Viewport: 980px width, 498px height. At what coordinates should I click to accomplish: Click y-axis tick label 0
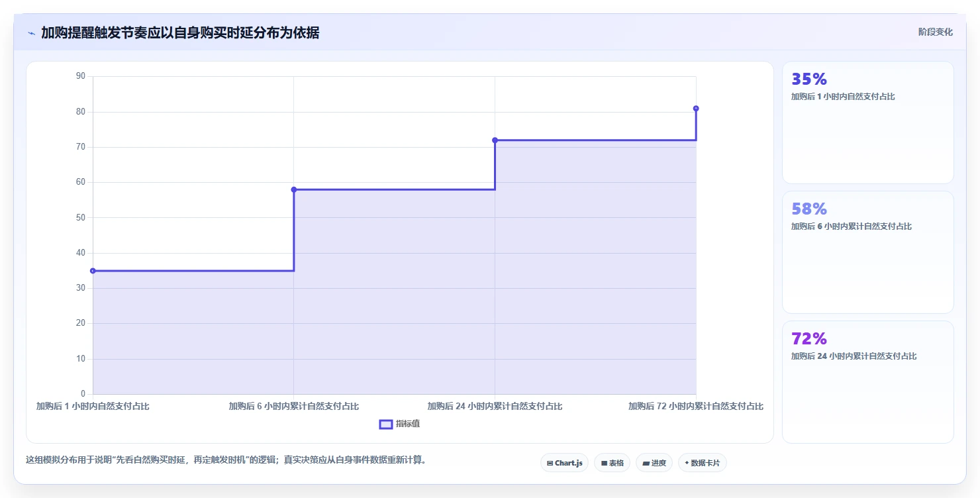click(x=83, y=394)
